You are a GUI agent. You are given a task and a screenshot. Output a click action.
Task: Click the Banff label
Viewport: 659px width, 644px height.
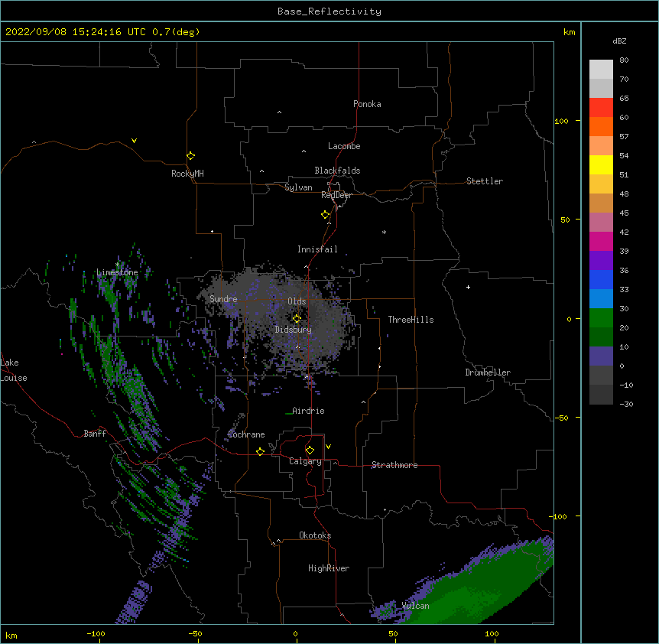click(x=95, y=434)
